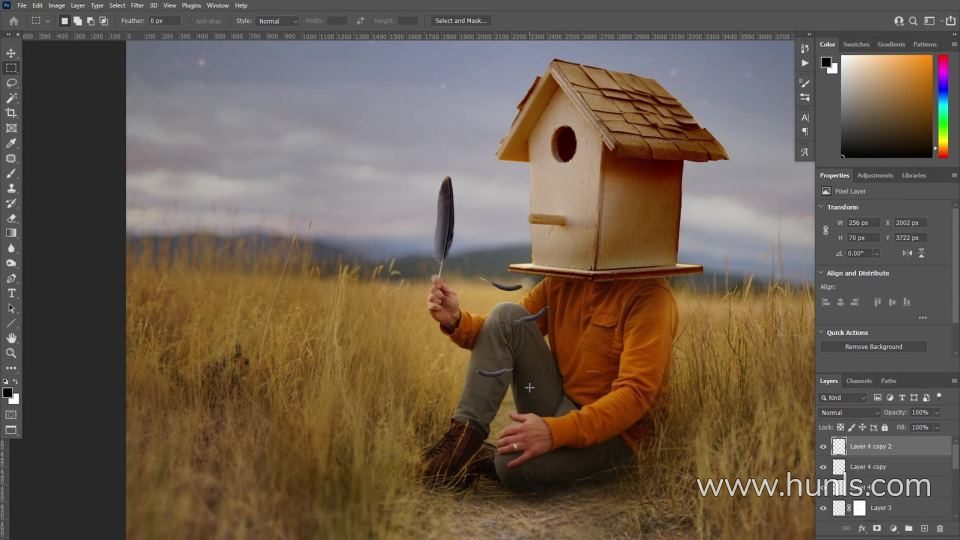Select the Gradient tool
The image size is (960, 540).
point(11,233)
